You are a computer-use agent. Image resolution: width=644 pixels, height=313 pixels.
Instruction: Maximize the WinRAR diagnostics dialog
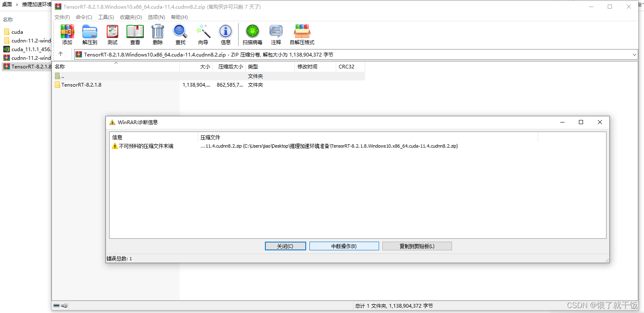pyautogui.click(x=581, y=122)
